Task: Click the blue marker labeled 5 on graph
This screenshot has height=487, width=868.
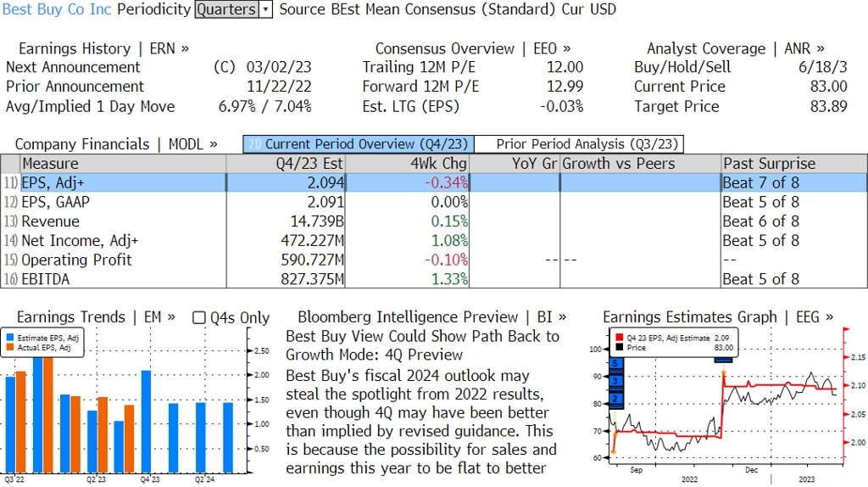Action: click(615, 363)
